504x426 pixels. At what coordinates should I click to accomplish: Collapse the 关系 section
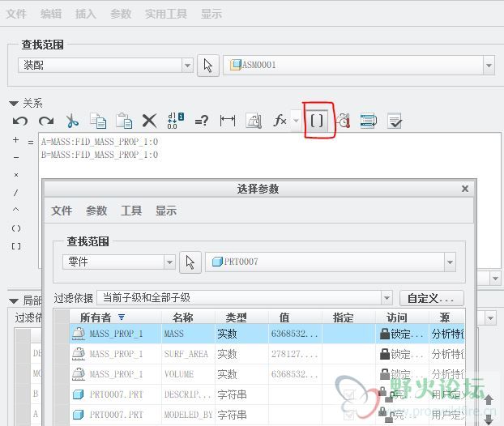pos(14,104)
